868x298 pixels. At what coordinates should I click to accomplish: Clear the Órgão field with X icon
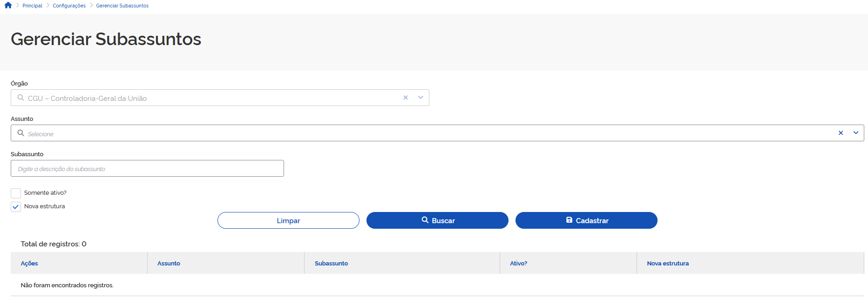pyautogui.click(x=406, y=98)
